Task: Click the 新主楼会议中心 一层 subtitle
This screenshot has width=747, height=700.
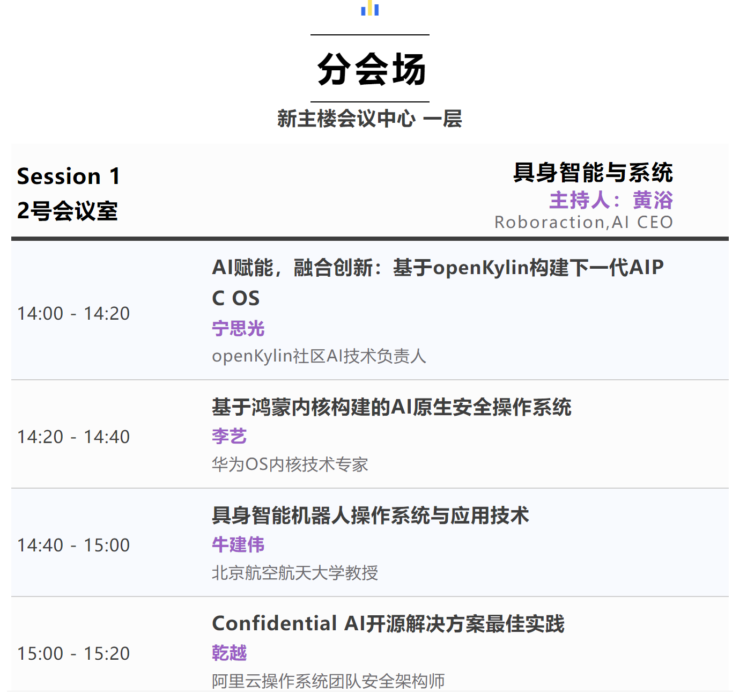Action: click(369, 119)
